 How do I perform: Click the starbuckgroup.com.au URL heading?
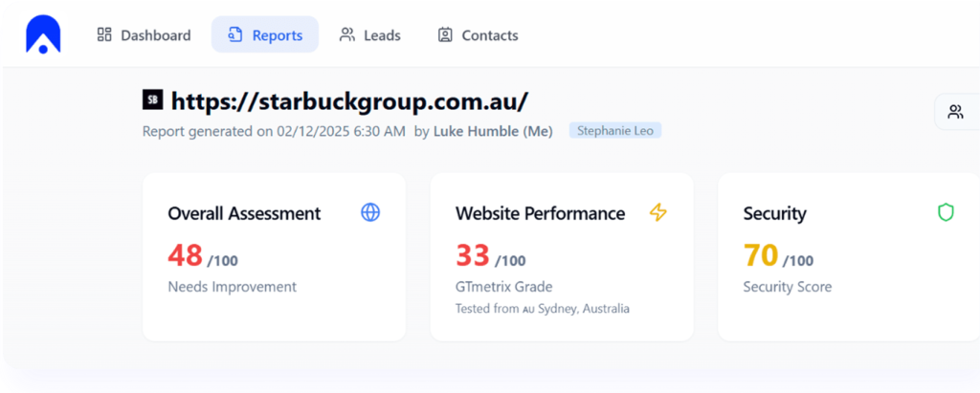[x=349, y=100]
